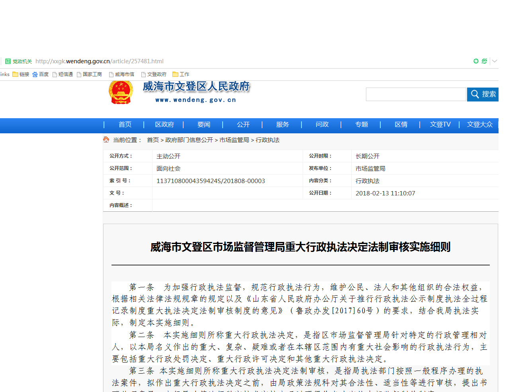Screen dimensions: 532x392
Task: Expand the address bar dropdown arrow
Action: tap(495, 61)
